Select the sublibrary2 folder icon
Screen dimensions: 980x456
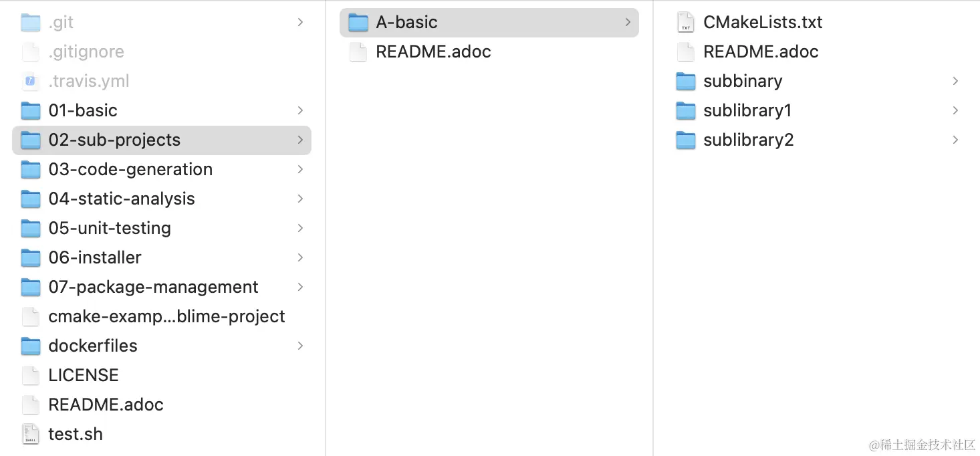(686, 140)
